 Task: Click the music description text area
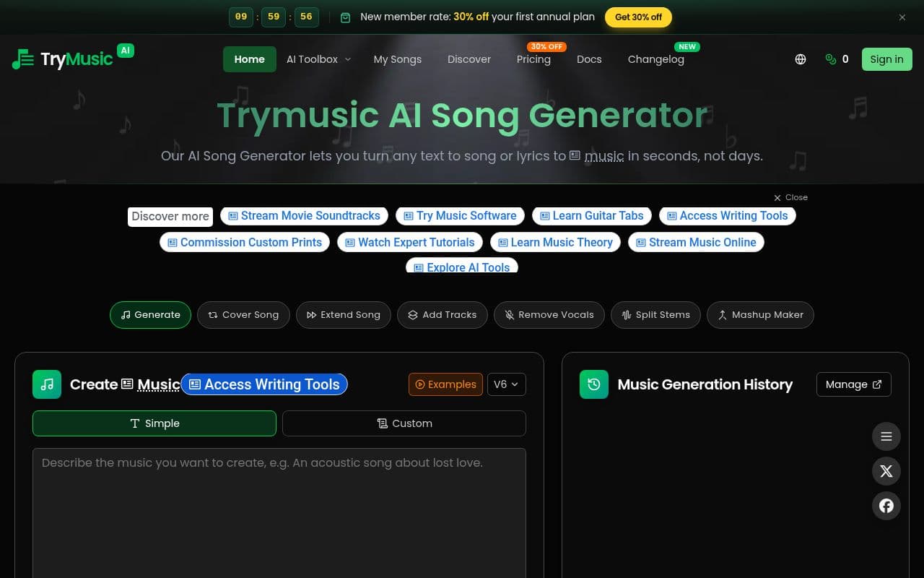279,513
